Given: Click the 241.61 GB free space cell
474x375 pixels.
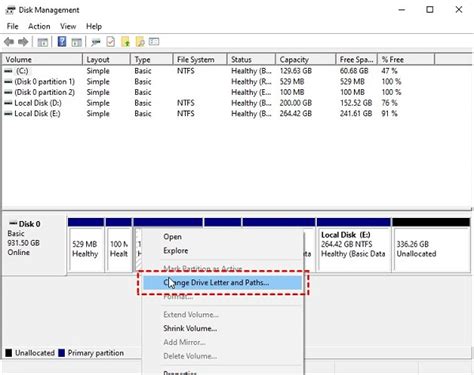Looking at the screenshot, I should point(356,113).
